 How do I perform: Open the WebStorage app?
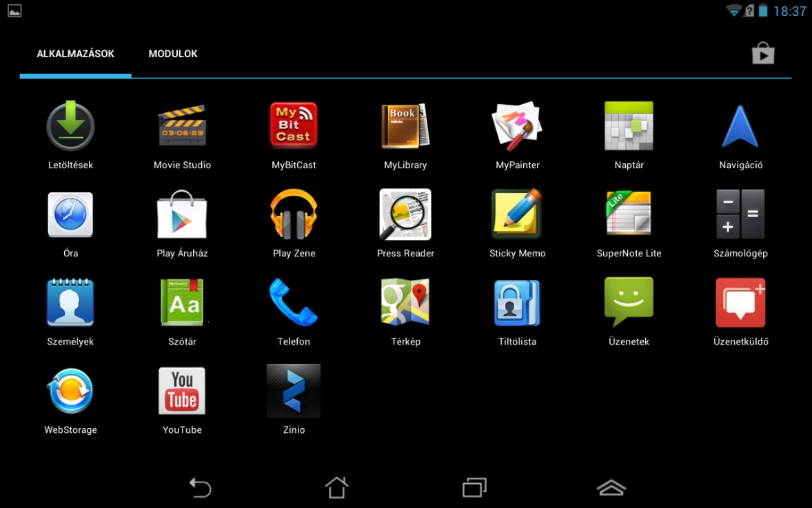coord(70,391)
